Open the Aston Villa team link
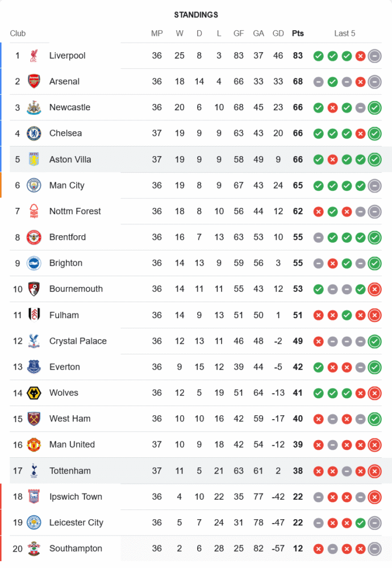The width and height of the screenshot is (392, 568). tap(70, 160)
